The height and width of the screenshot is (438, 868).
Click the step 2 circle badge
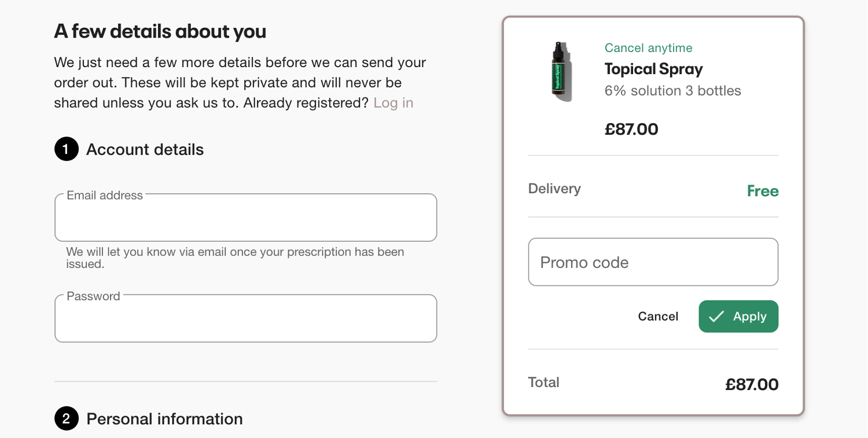66,418
